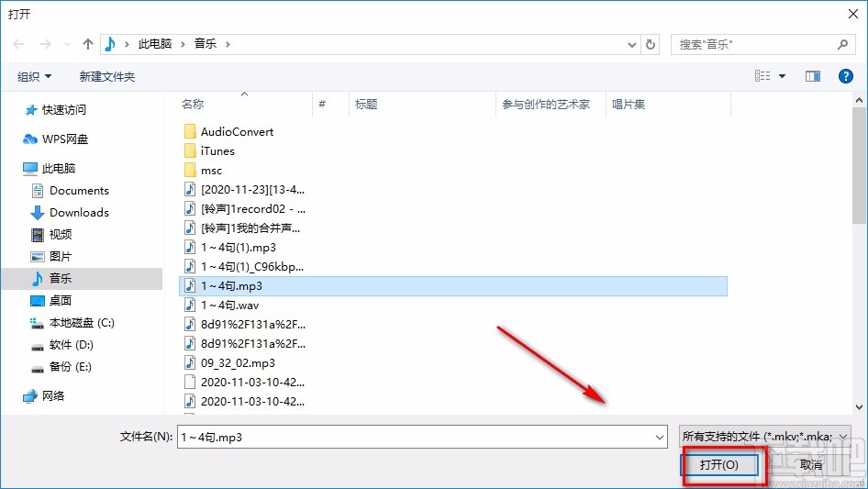Select file 09_32_02.mp3
The width and height of the screenshot is (868, 489).
point(238,363)
